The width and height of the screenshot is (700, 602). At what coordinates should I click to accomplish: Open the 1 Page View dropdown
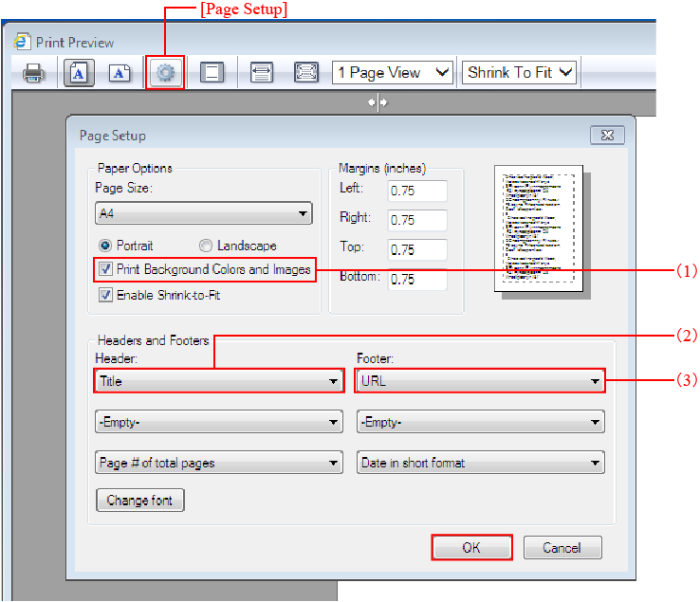[x=393, y=73]
